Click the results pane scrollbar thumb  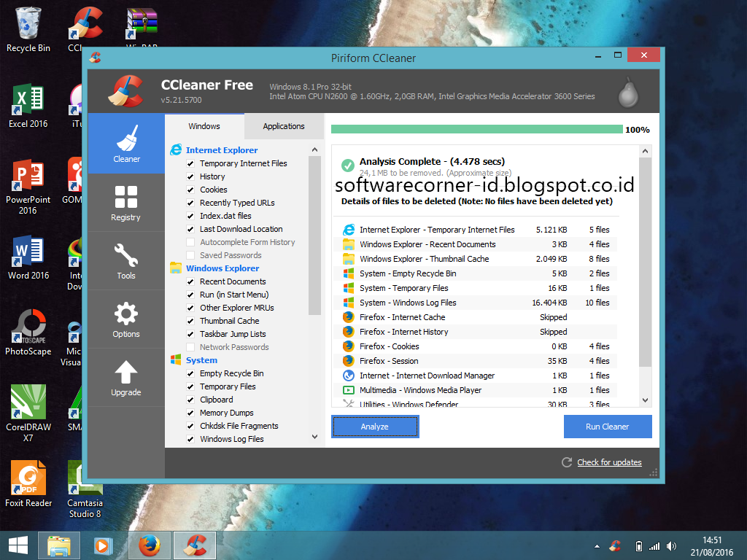pyautogui.click(x=645, y=262)
